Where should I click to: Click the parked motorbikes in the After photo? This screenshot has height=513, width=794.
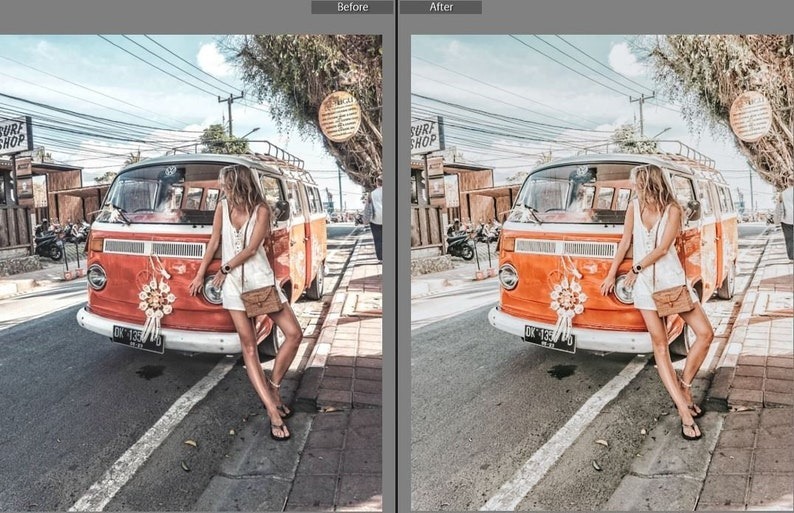pyautogui.click(x=462, y=243)
